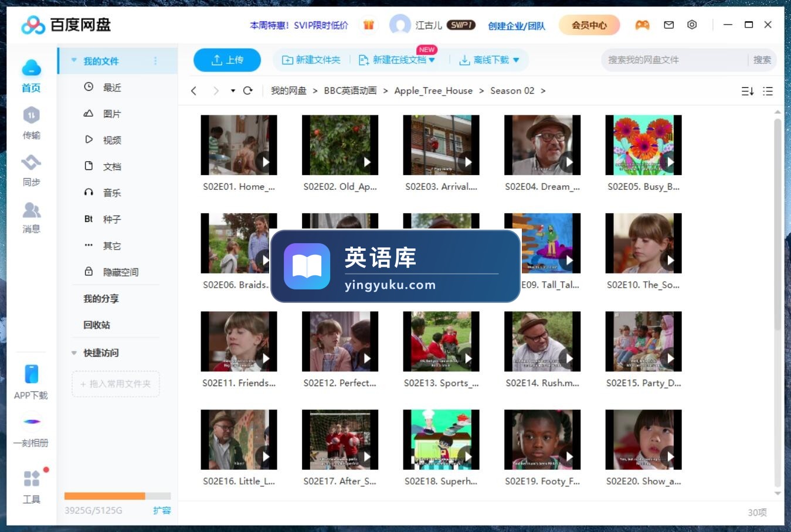This screenshot has width=791, height=532.
Task: Open navigation history dropdown arrow
Action: tap(233, 91)
